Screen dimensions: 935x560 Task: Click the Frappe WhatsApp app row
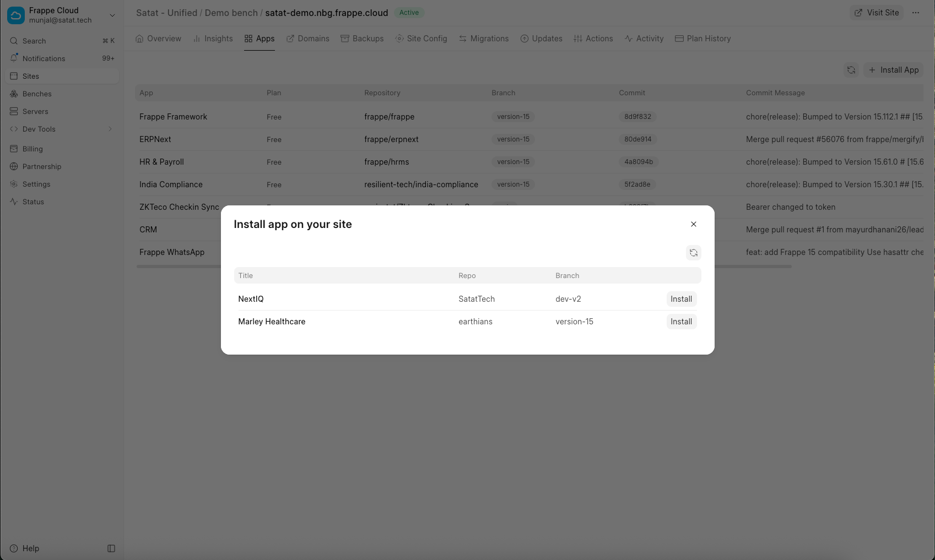[178, 252]
